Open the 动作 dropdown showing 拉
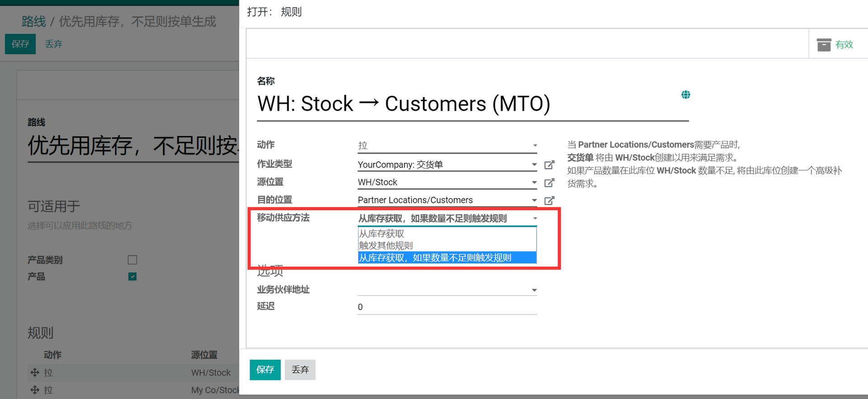Screen dimensions: 868x399 [x=447, y=146]
